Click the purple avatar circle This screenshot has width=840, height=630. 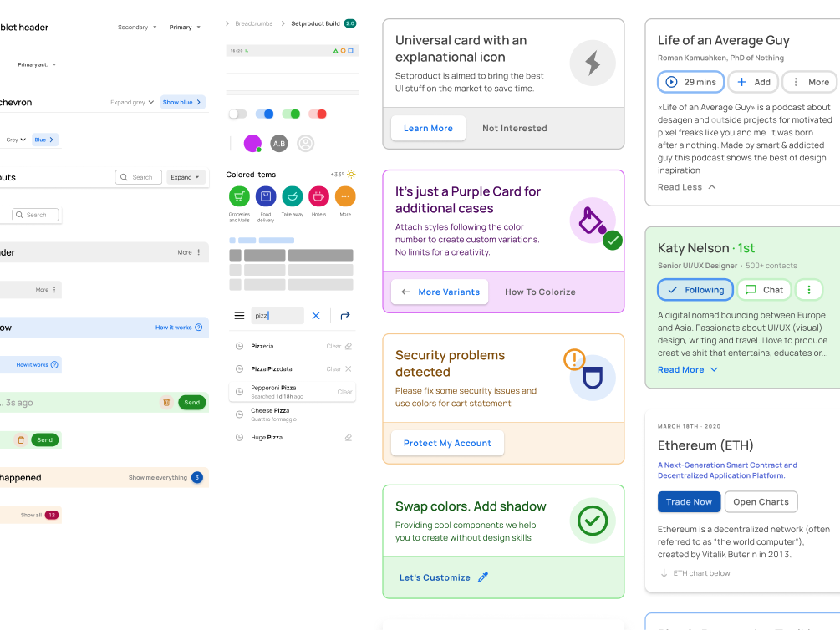pos(252,143)
